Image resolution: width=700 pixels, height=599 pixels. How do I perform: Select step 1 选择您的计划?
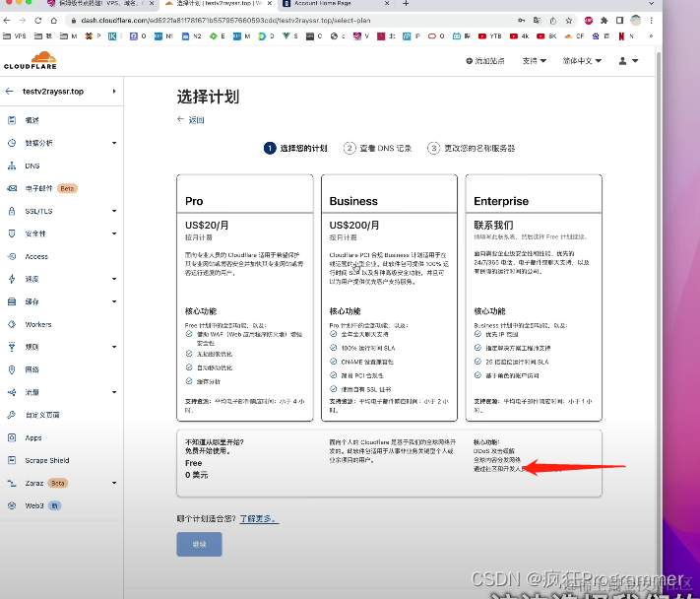coord(295,149)
